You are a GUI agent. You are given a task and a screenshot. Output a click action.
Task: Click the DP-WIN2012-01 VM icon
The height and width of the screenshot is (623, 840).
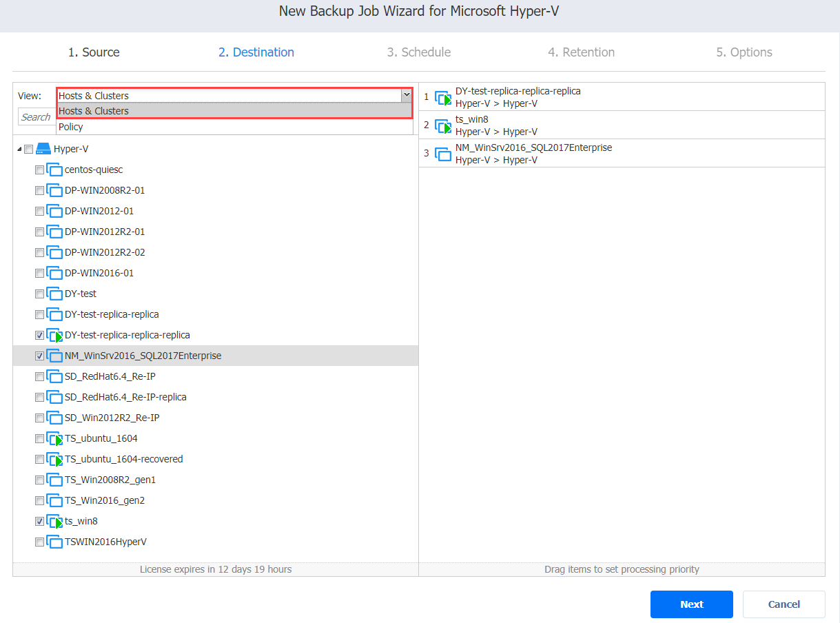[54, 211]
